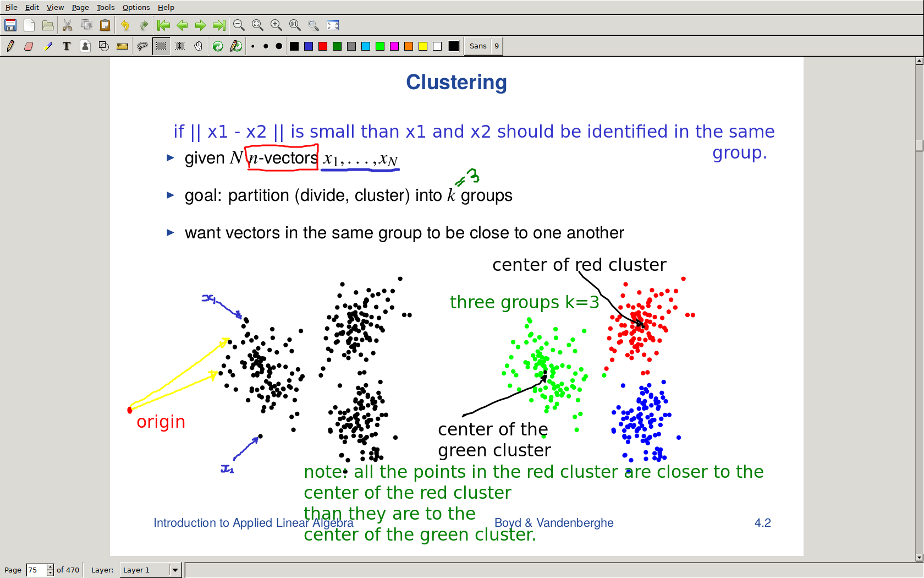Open the Layer dropdown
Image resolution: width=924 pixels, height=578 pixels.
click(175, 570)
